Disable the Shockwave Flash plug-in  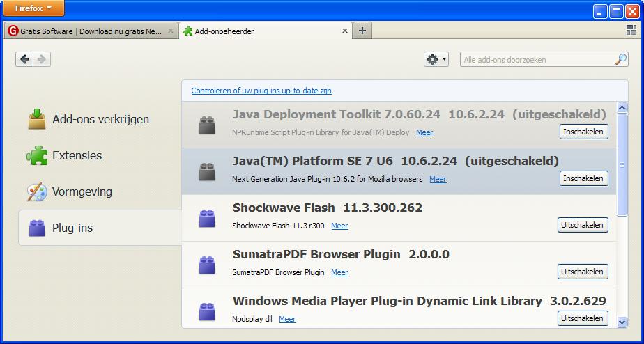coord(583,225)
